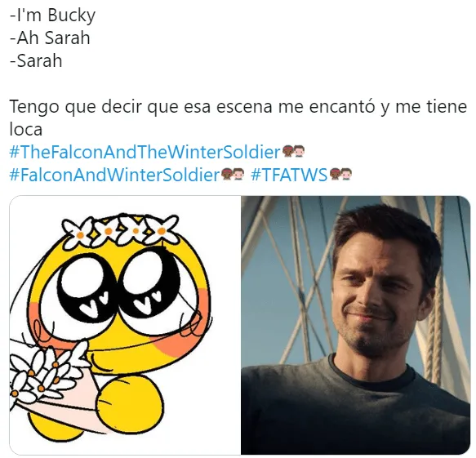Click the "-I'm Bucky" text line
The height and width of the screenshot is (458, 476).
point(53,16)
